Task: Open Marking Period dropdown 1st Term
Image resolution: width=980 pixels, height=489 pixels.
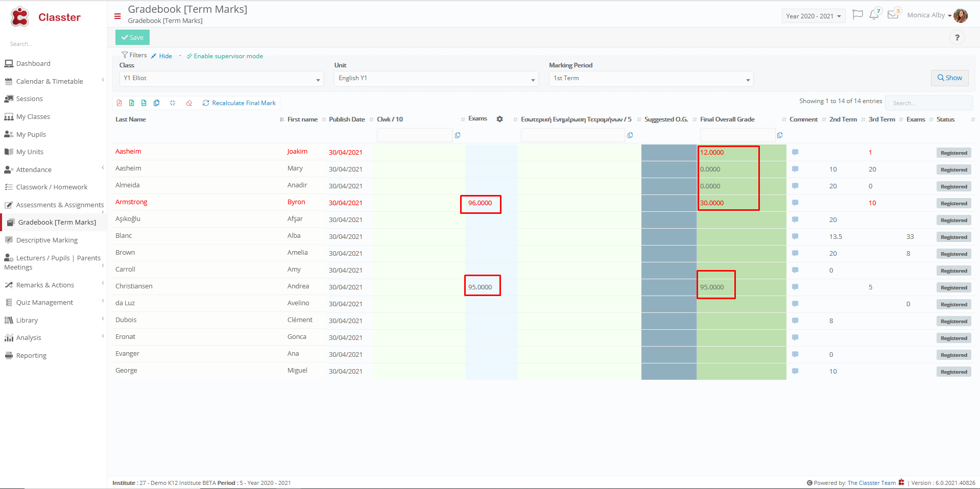Action: pos(651,79)
